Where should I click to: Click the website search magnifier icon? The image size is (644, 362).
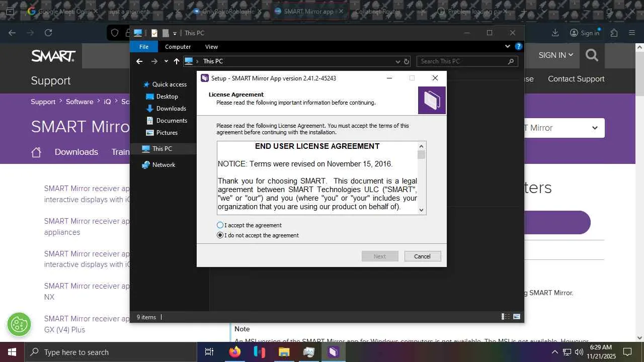point(592,55)
